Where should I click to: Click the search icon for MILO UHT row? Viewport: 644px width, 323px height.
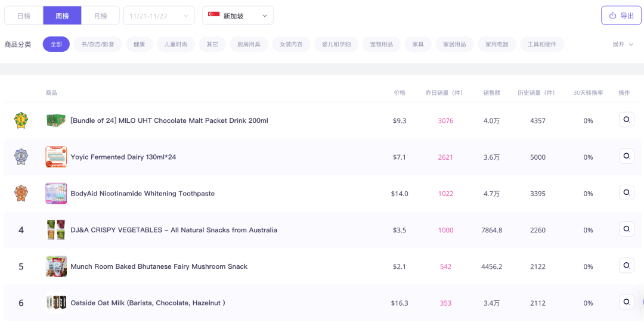[626, 120]
